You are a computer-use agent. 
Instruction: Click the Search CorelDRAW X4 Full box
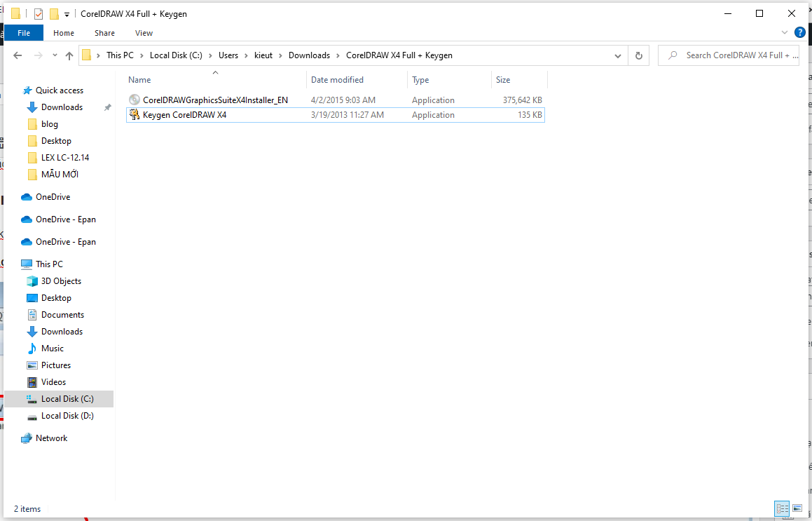729,55
